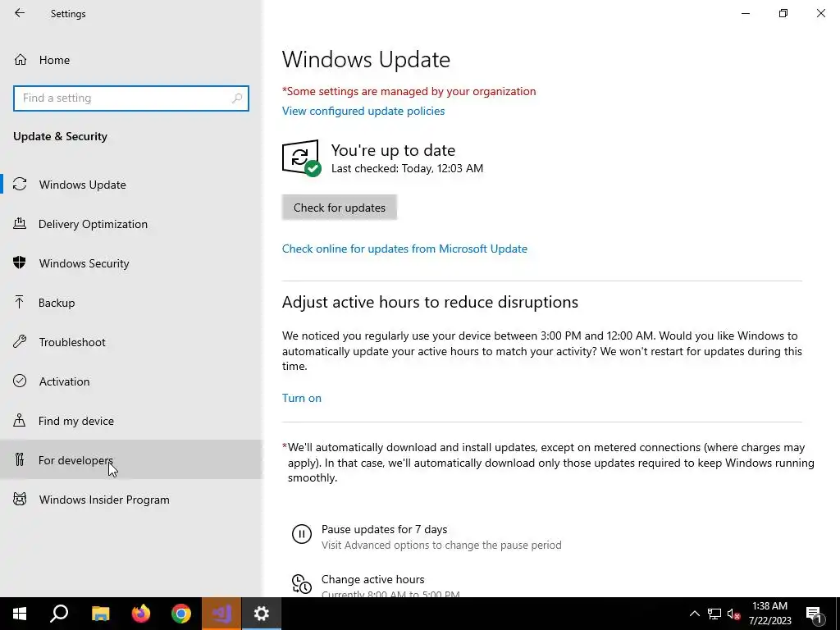Click the Activation checkmark icon

click(x=20, y=381)
